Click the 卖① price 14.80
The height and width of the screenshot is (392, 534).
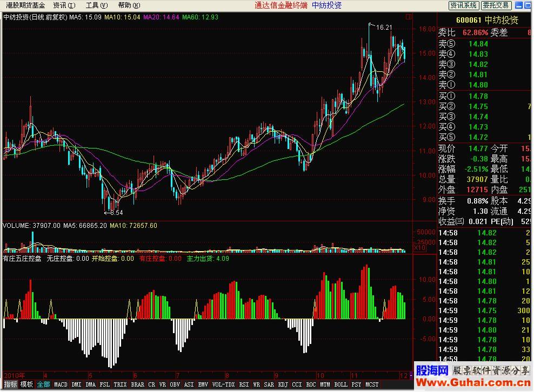click(478, 85)
